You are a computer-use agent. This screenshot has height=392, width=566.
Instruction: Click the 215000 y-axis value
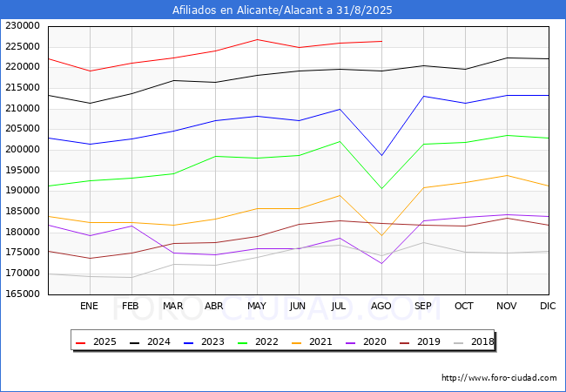click(23, 88)
